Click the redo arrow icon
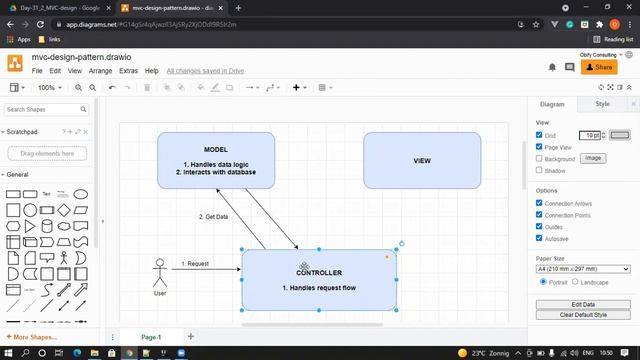This screenshot has width=640, height=360. click(127, 88)
